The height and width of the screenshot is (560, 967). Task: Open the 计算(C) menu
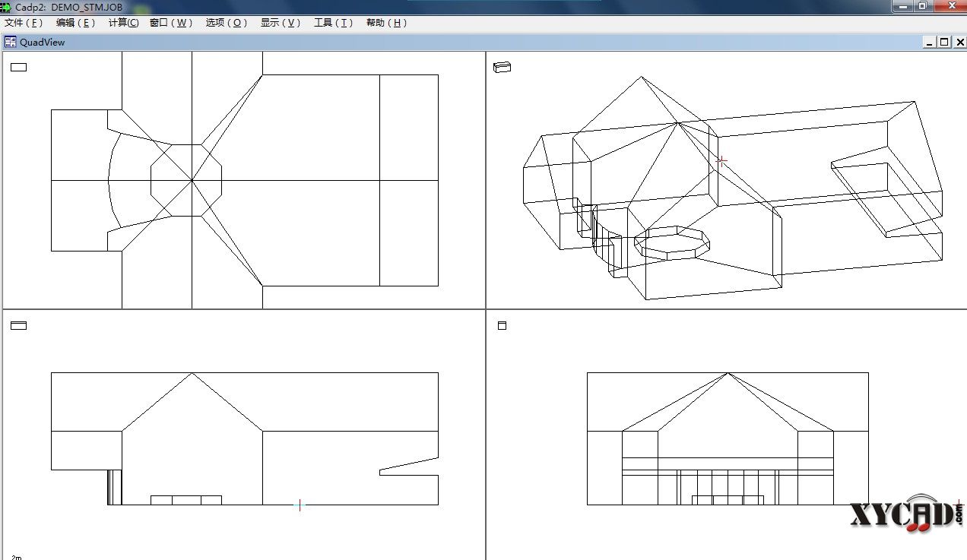point(123,23)
